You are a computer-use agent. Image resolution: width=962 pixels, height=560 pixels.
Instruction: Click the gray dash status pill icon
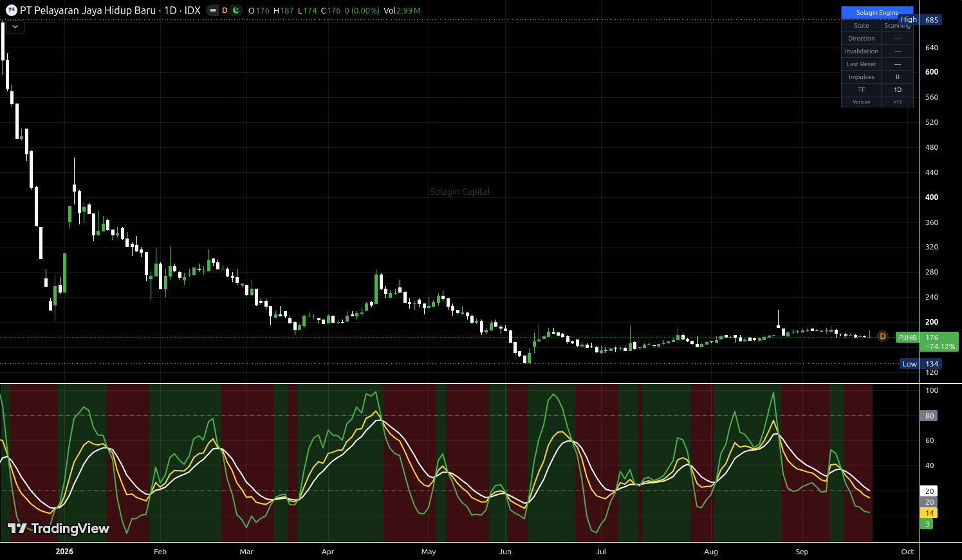click(213, 10)
